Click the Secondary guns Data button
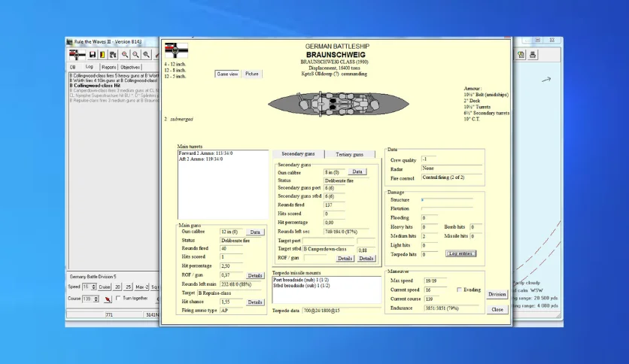Image resolution: width=629 pixels, height=364 pixels. (x=357, y=171)
